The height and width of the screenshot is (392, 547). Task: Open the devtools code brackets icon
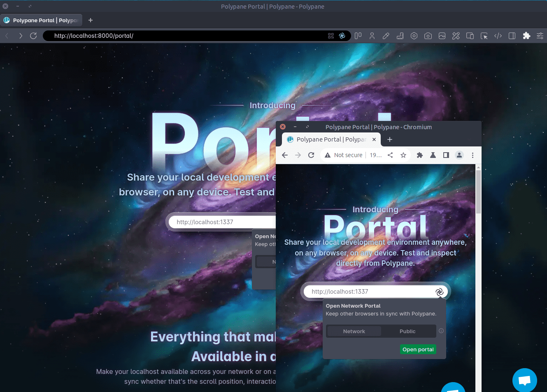[x=498, y=36]
